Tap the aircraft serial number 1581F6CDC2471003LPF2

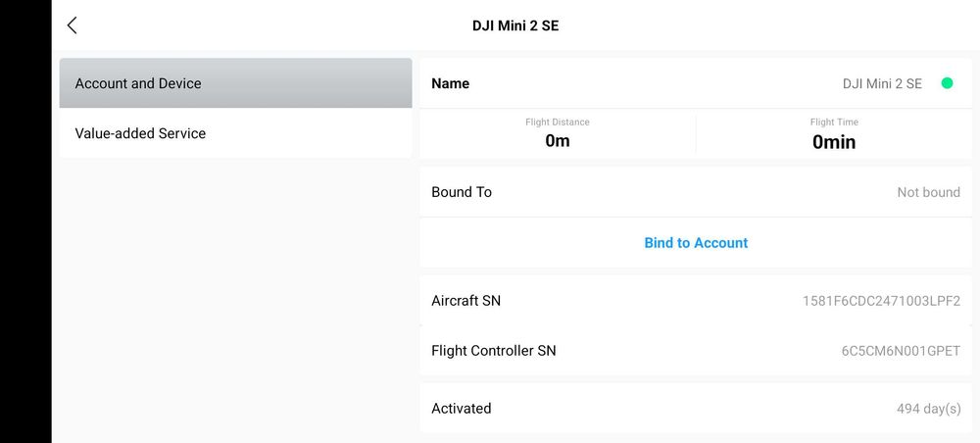pyautogui.click(x=881, y=301)
